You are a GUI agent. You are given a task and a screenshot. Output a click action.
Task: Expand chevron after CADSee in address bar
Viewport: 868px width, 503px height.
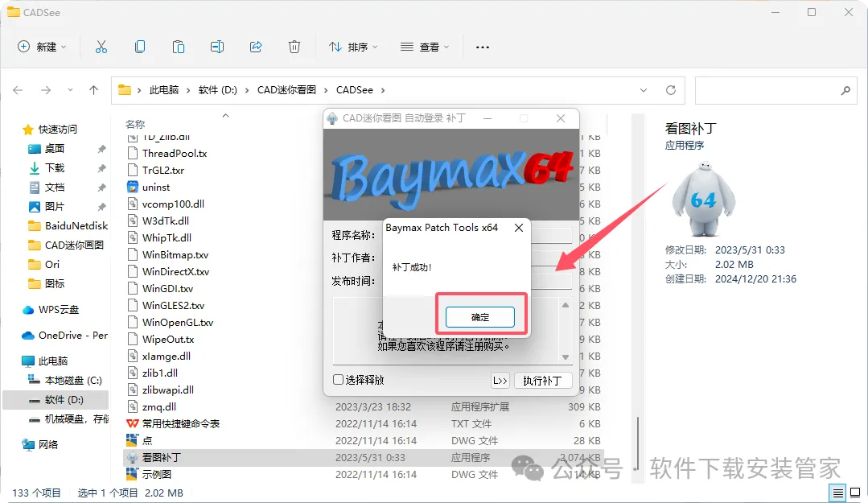(x=383, y=90)
